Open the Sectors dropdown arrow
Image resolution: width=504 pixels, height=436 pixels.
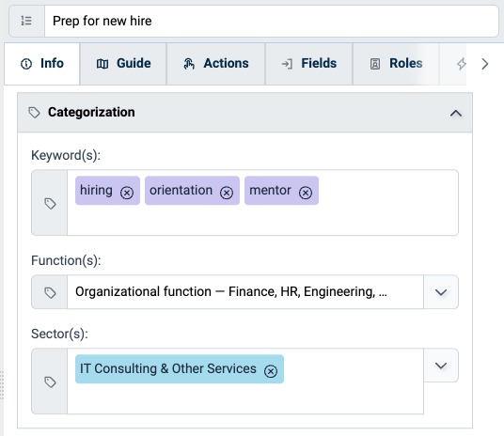coord(441,366)
